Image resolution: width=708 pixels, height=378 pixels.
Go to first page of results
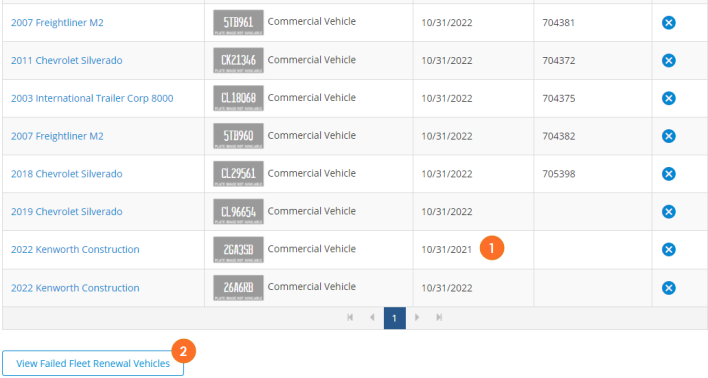coord(350,317)
